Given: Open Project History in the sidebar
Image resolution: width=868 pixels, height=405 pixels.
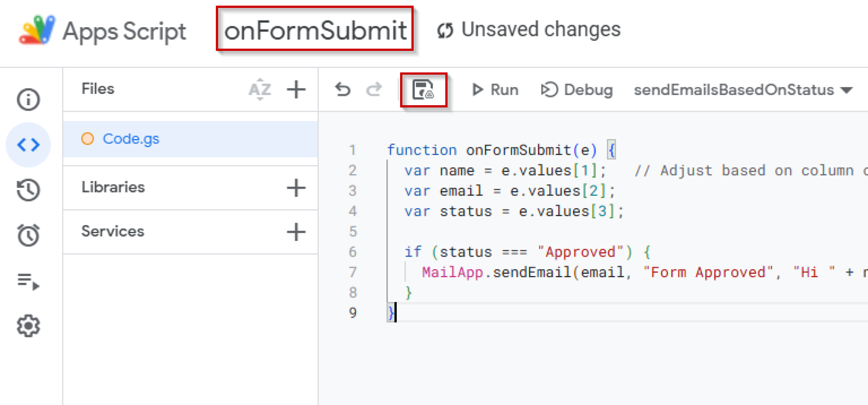Looking at the screenshot, I should 28,190.
